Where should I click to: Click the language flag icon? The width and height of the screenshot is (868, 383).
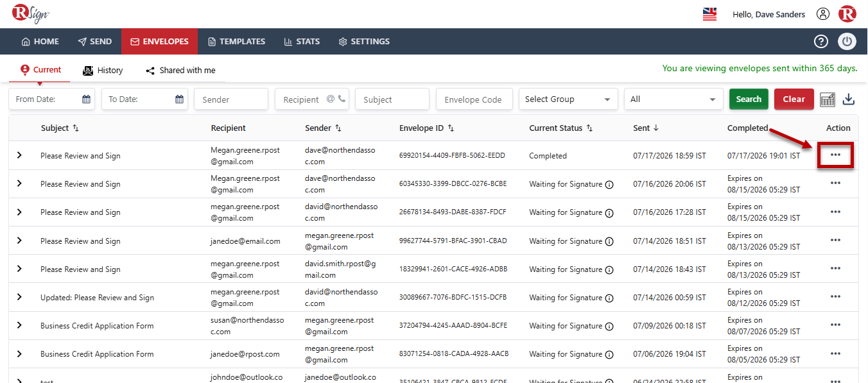[709, 14]
